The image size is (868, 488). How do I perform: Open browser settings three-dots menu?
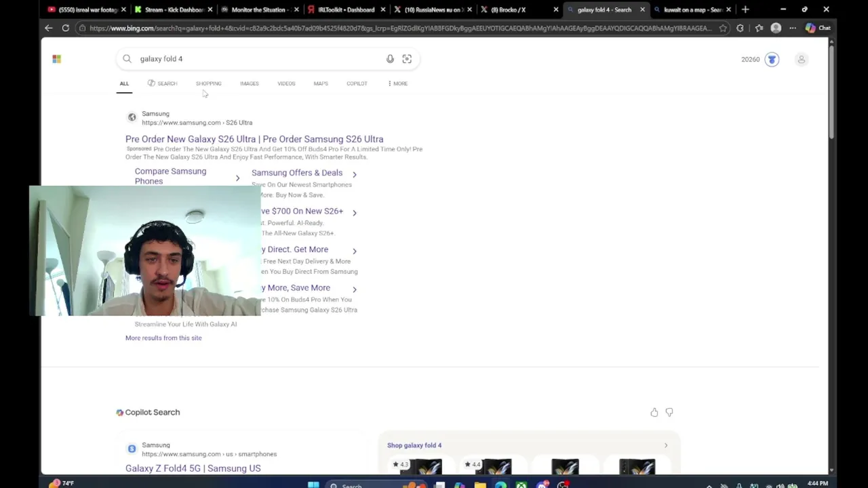793,28
